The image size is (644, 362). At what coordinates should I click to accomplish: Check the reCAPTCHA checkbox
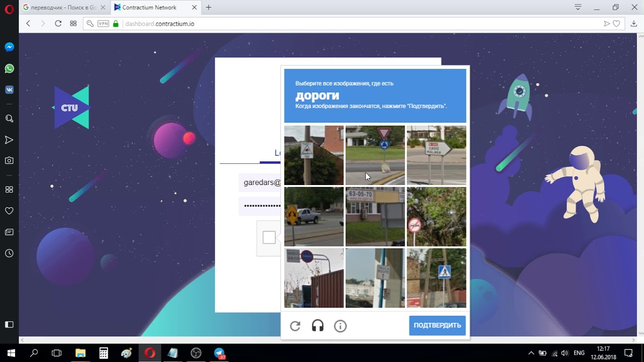coord(269,237)
